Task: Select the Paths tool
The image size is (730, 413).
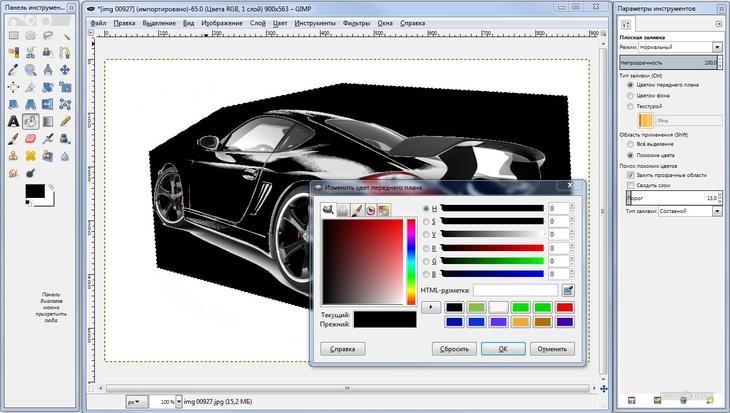Action: tap(65, 53)
